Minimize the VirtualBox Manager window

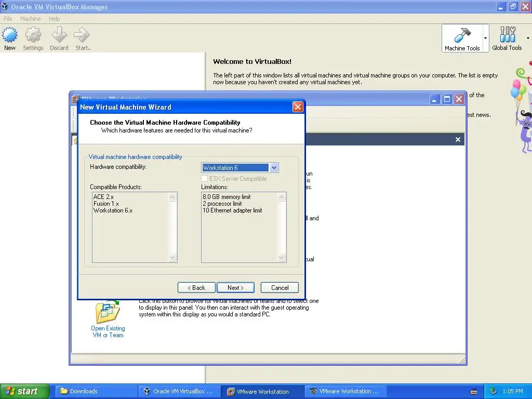pos(501,6)
